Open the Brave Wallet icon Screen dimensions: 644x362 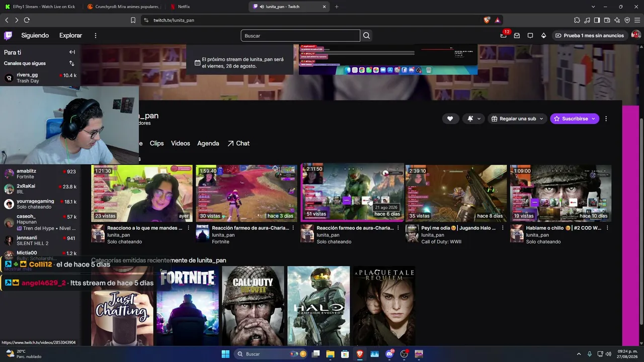coord(607,20)
